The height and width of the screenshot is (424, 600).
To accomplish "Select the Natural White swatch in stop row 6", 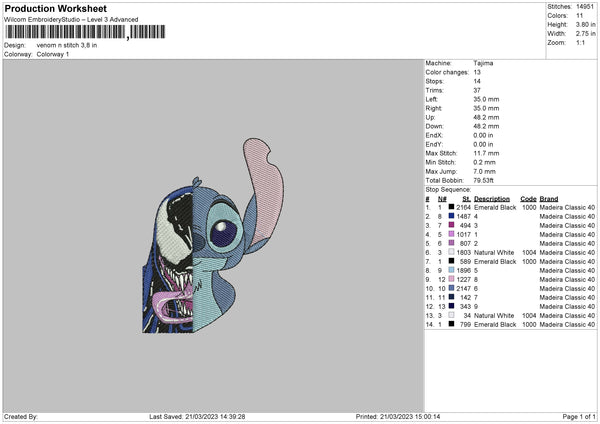I will coord(452,252).
